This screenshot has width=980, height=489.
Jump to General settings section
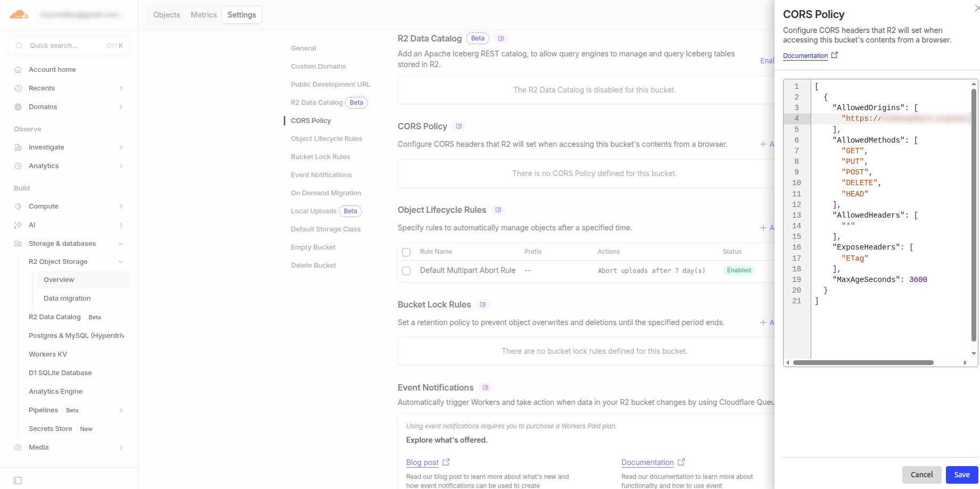click(303, 48)
